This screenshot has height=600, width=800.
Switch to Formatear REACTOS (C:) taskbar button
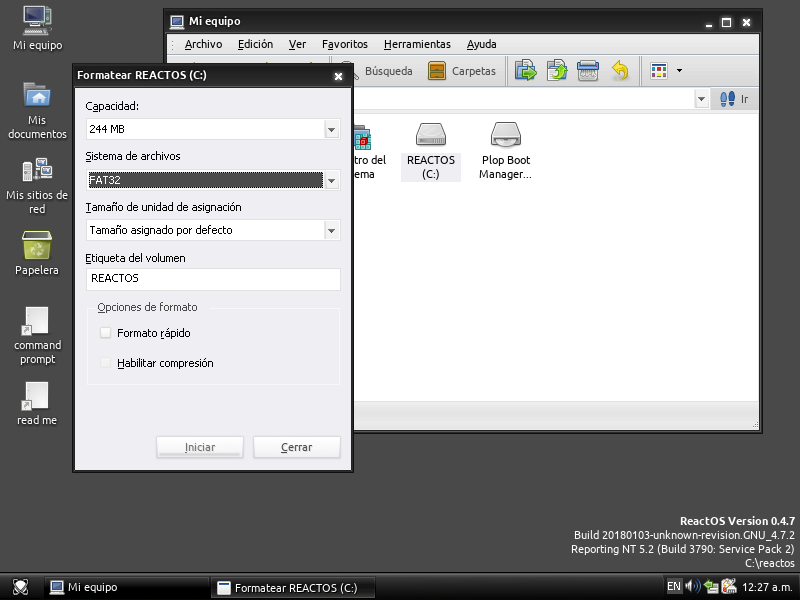tap(293, 587)
